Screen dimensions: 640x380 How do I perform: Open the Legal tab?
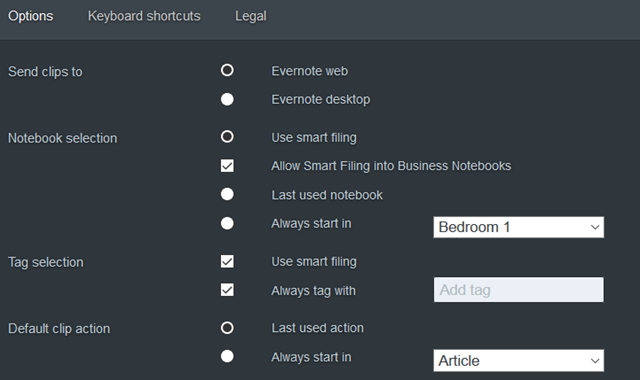[x=251, y=16]
